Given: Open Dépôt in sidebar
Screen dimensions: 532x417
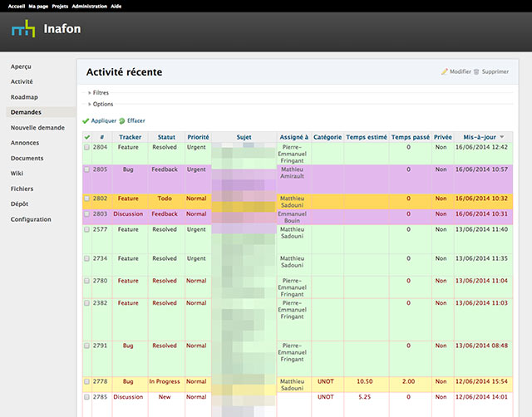Looking at the screenshot, I should (19, 204).
